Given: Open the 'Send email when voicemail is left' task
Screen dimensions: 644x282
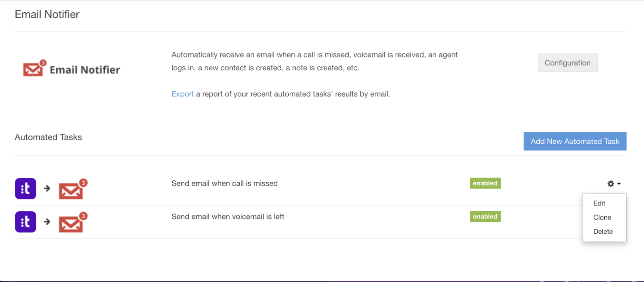Looking at the screenshot, I should (228, 217).
